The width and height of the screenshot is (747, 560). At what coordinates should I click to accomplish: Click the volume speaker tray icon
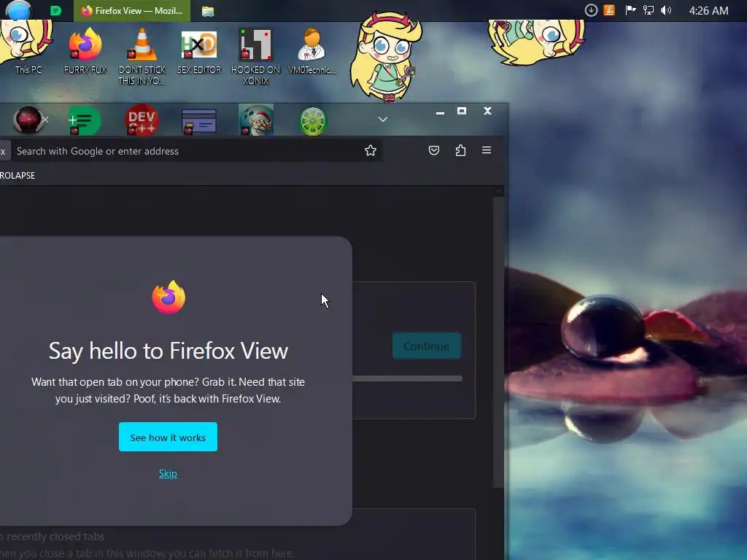coord(665,10)
